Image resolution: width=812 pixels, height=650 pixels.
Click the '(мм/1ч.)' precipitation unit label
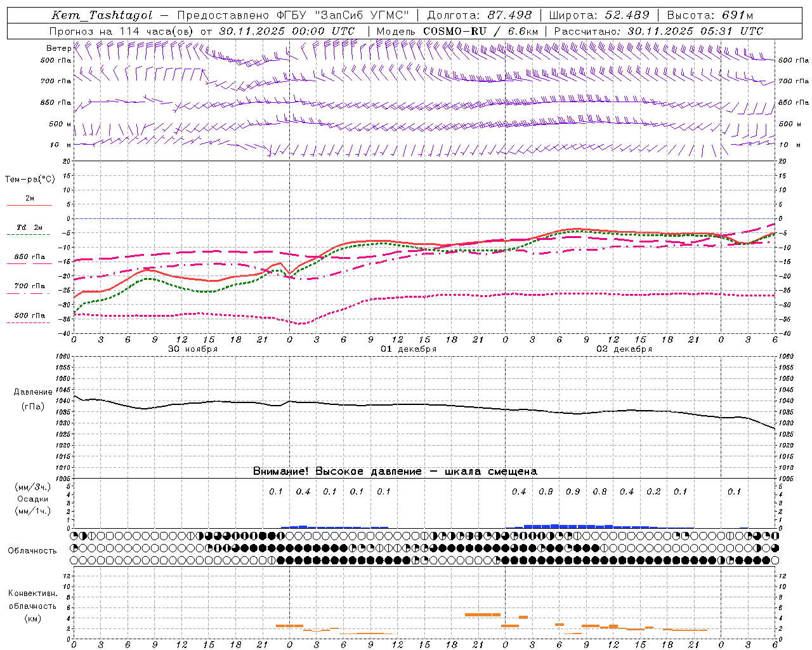pyautogui.click(x=33, y=511)
